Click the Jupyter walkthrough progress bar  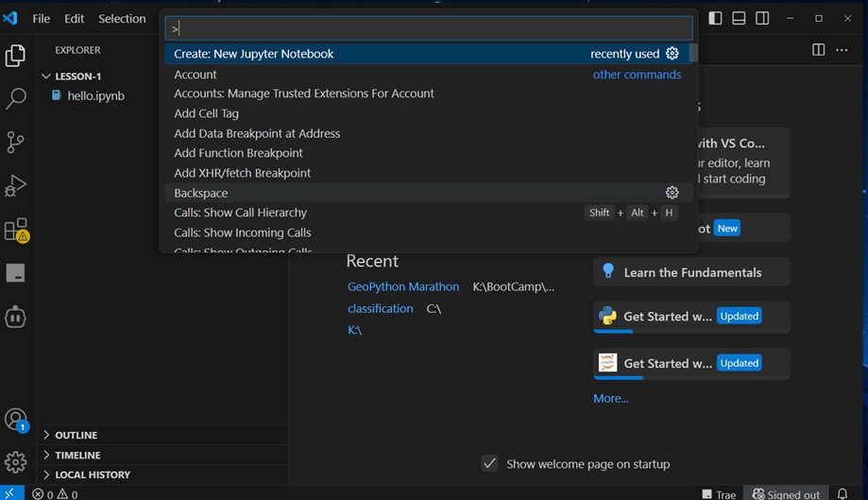pyautogui.click(x=691, y=378)
